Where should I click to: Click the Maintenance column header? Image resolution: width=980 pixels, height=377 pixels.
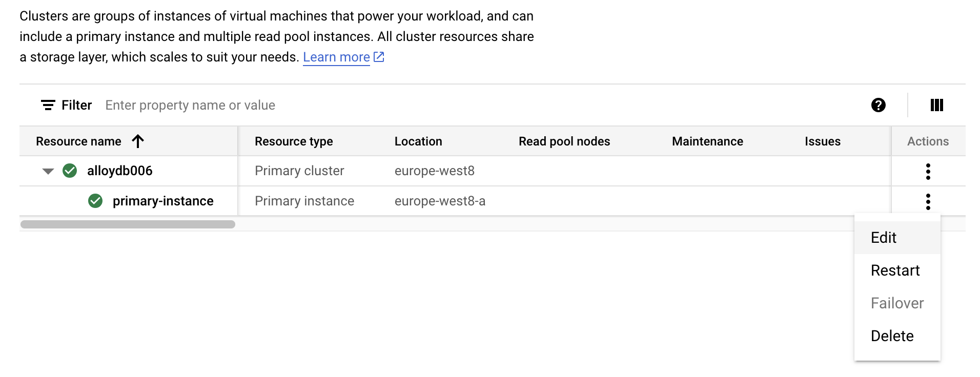tap(707, 141)
